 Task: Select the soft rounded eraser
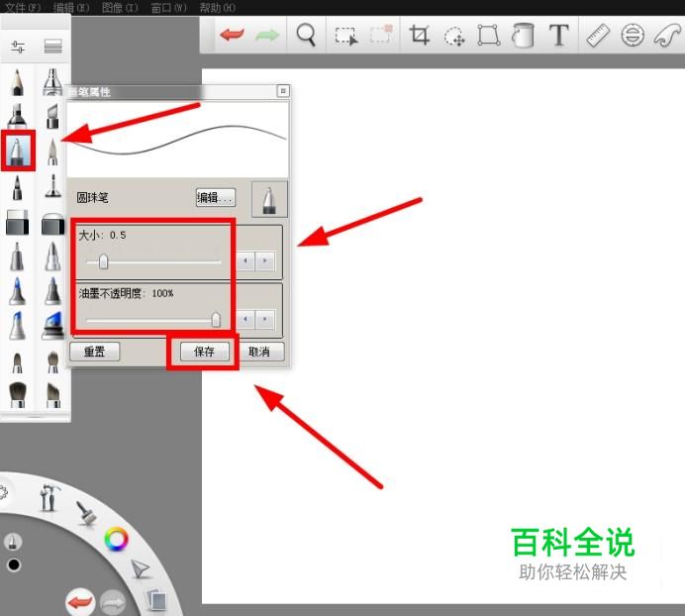[x=52, y=224]
